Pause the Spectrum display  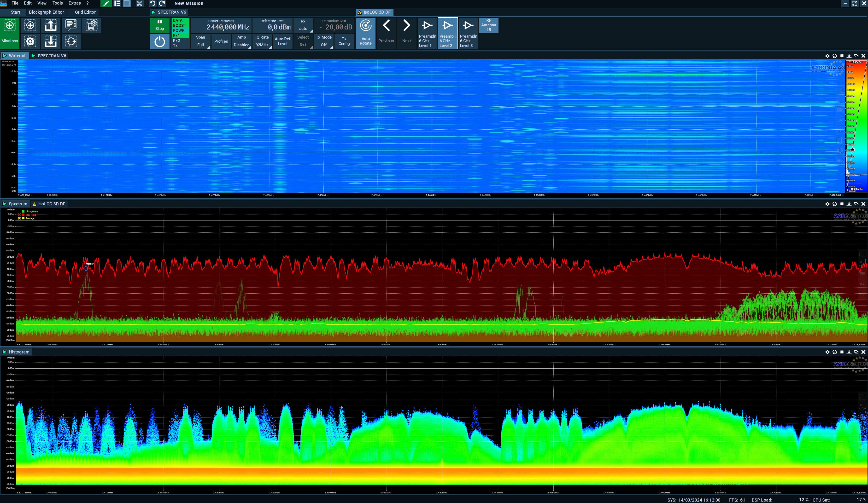click(x=842, y=204)
